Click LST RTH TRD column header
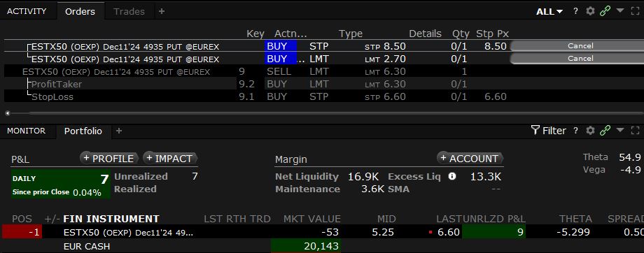644x253 pixels. click(x=237, y=219)
